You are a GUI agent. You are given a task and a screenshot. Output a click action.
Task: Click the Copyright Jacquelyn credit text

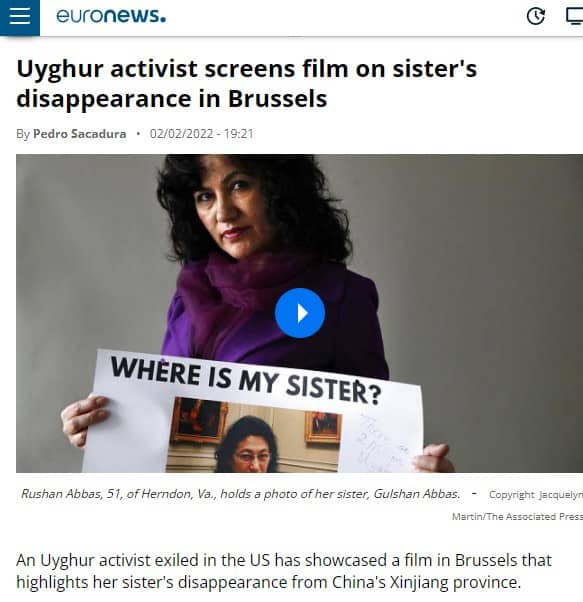point(536,495)
